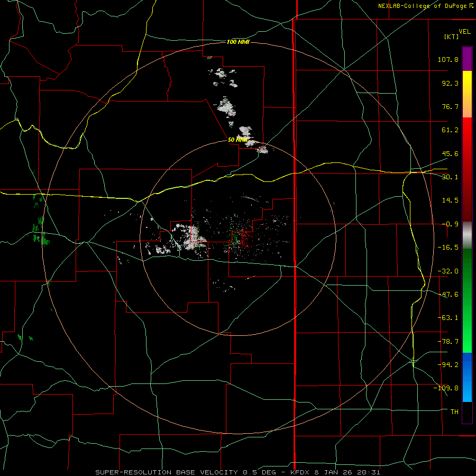Select the -0.9 scale value

(x=450, y=224)
